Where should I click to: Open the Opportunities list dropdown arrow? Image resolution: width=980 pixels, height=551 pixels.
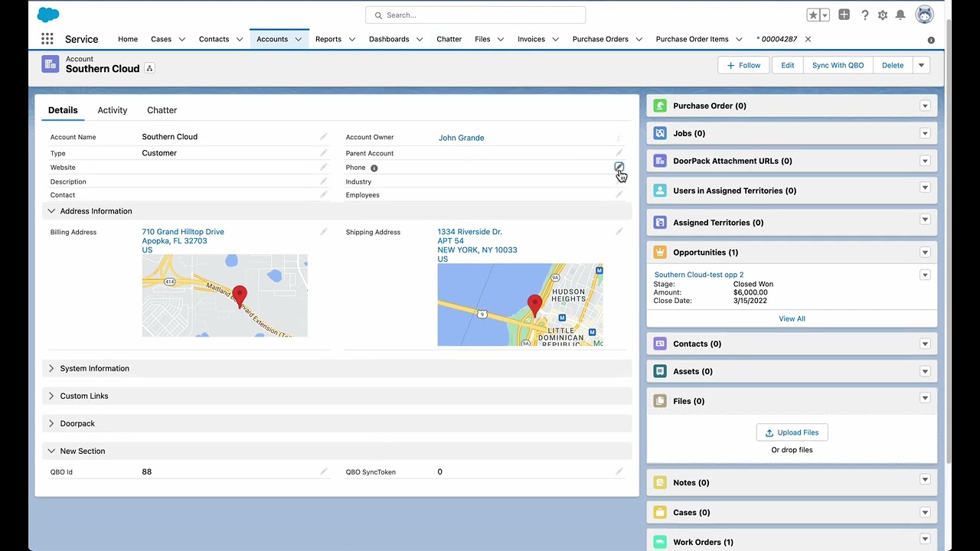tap(925, 252)
